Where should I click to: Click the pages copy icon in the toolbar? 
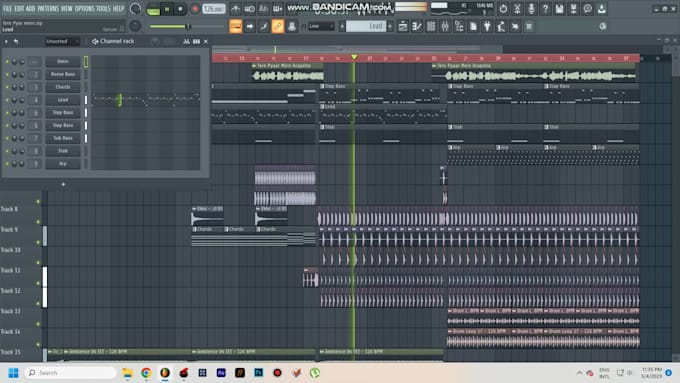(473, 26)
